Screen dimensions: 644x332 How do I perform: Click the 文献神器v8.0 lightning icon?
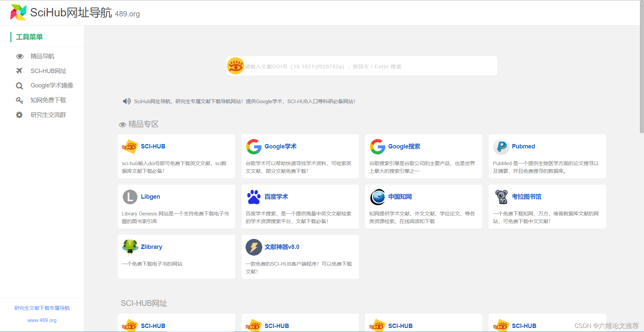tap(254, 247)
